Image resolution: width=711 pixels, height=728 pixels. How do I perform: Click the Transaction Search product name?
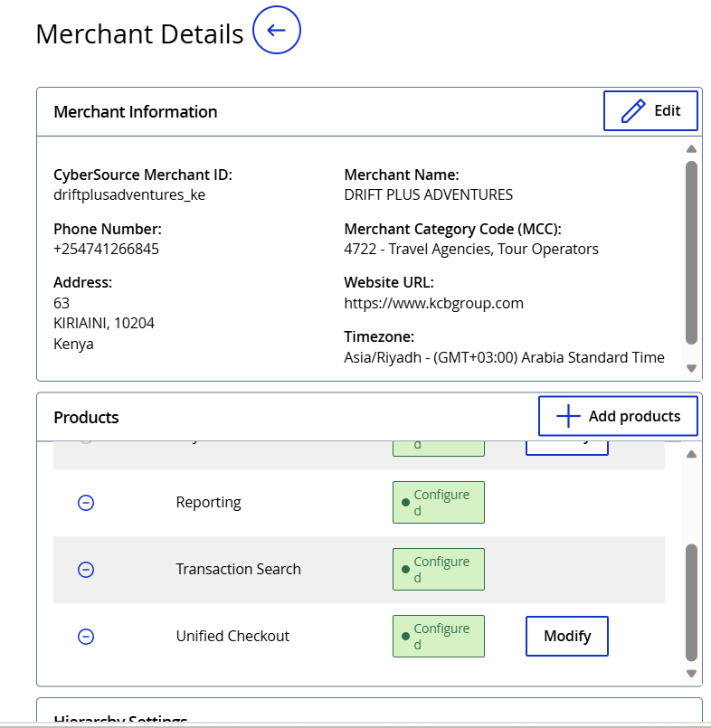(238, 569)
